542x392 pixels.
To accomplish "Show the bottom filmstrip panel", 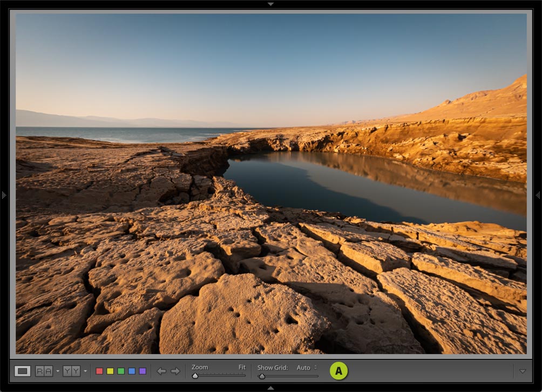I will pyautogui.click(x=270, y=388).
